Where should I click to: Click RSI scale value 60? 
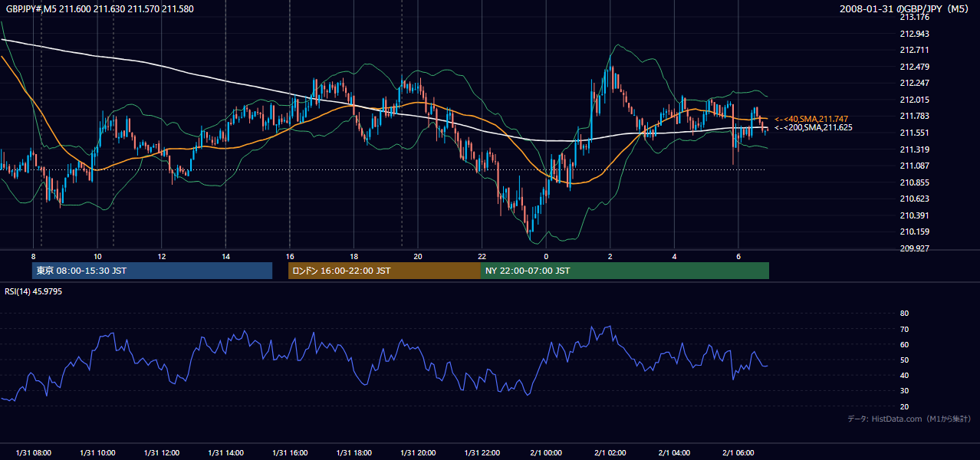[x=904, y=344]
